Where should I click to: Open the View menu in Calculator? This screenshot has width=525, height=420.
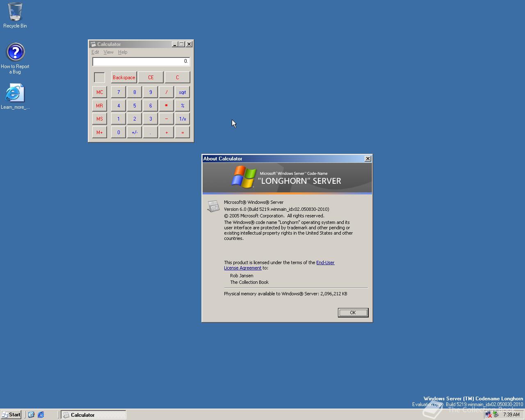click(x=108, y=52)
